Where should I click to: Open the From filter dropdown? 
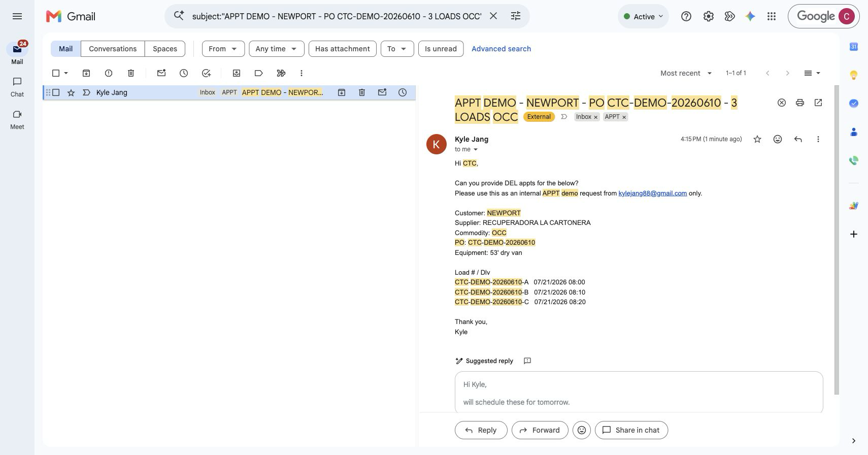click(x=223, y=49)
